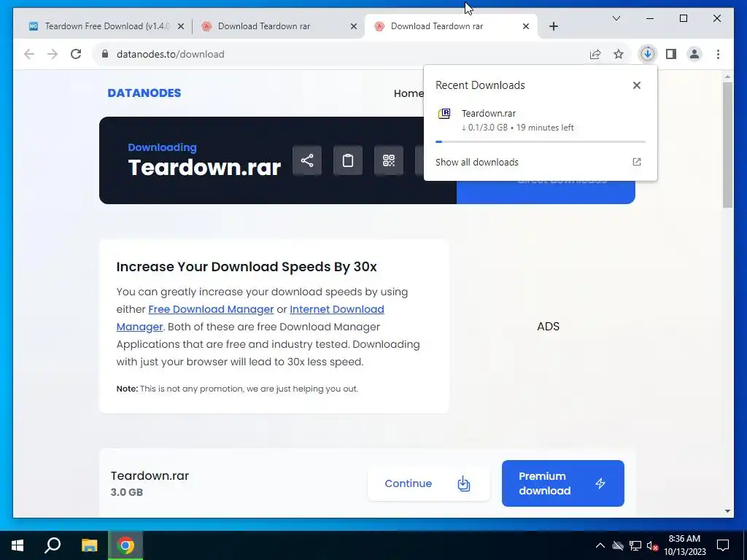Click the DATANODES logo link

tap(144, 93)
